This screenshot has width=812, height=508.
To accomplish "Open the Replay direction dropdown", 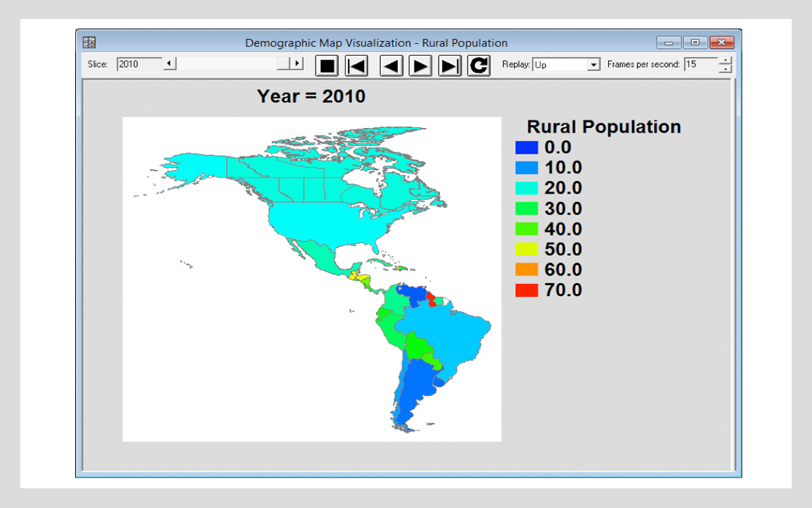I will click(x=593, y=64).
